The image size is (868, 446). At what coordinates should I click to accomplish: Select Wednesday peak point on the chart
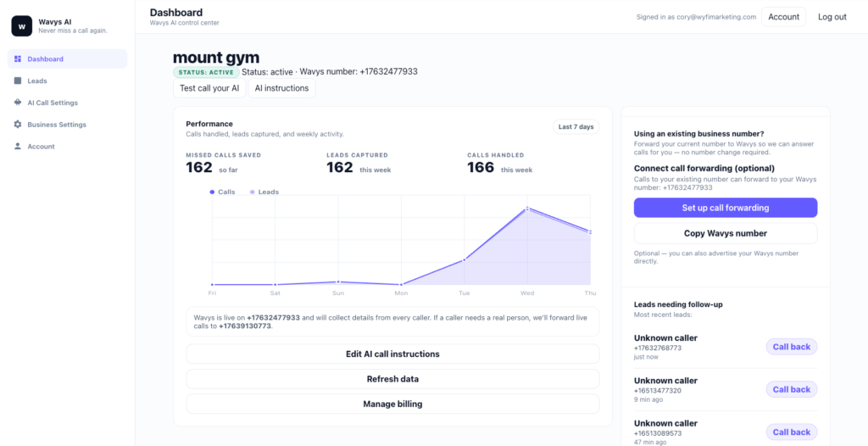click(x=527, y=208)
